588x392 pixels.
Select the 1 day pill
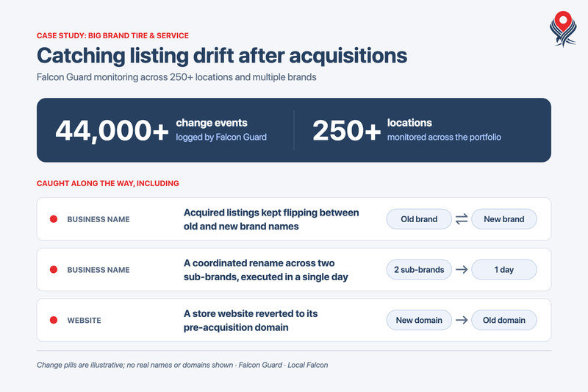pos(504,269)
